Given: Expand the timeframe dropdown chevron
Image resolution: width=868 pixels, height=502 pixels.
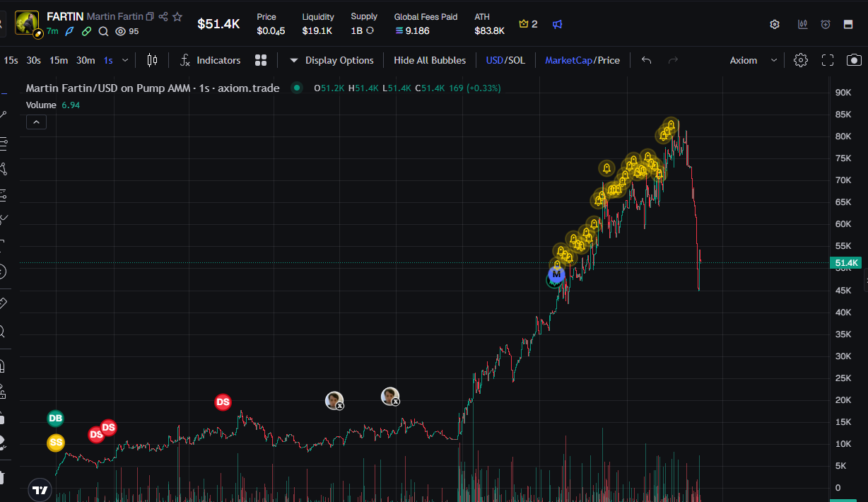Looking at the screenshot, I should pyautogui.click(x=125, y=60).
